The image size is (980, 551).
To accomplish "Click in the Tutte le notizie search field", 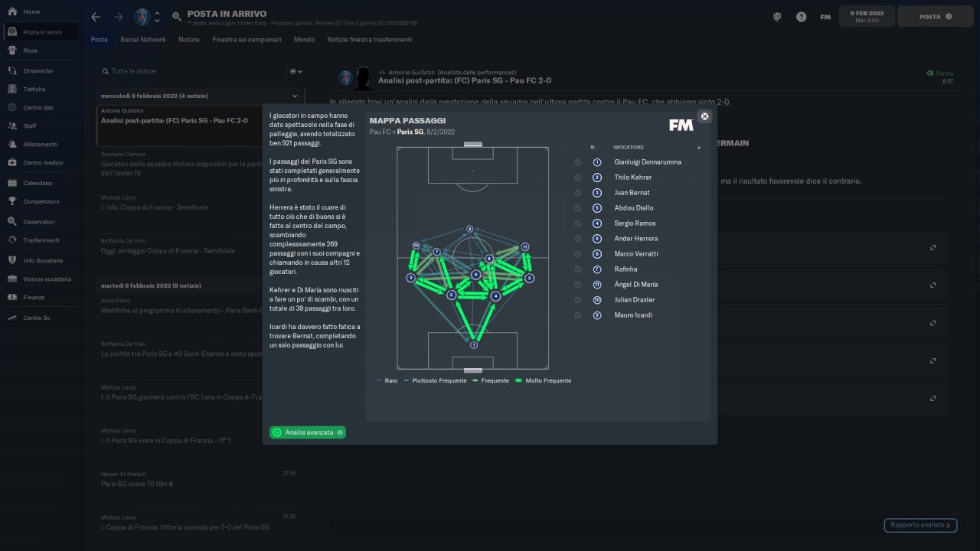I will click(x=191, y=71).
